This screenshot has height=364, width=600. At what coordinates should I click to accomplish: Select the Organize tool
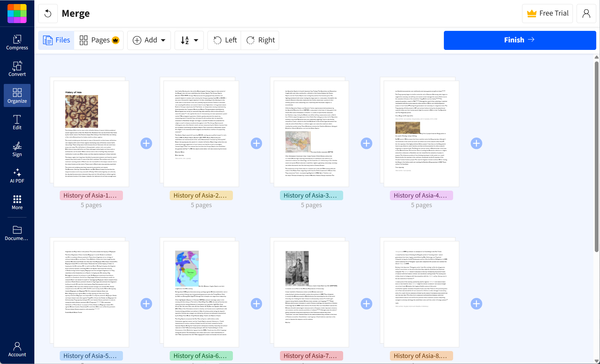click(x=17, y=95)
